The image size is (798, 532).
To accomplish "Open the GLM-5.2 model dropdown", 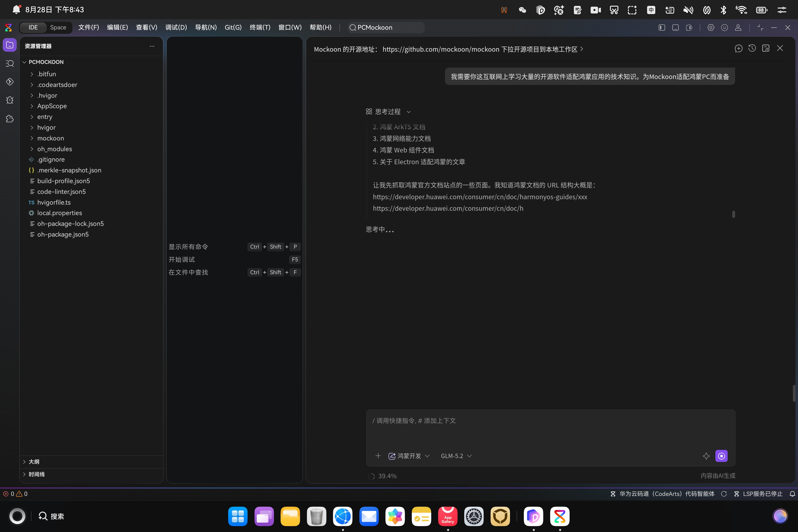I will 456,456.
